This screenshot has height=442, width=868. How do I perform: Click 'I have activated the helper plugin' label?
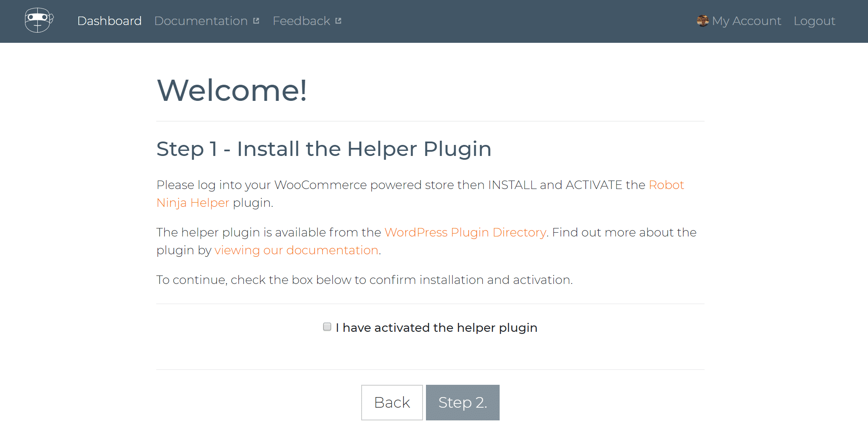click(437, 328)
